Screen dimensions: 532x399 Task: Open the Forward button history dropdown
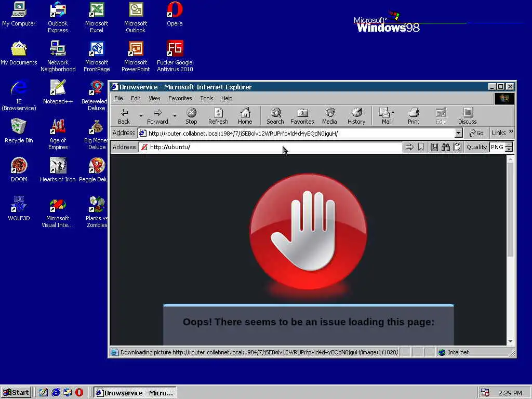click(x=175, y=116)
